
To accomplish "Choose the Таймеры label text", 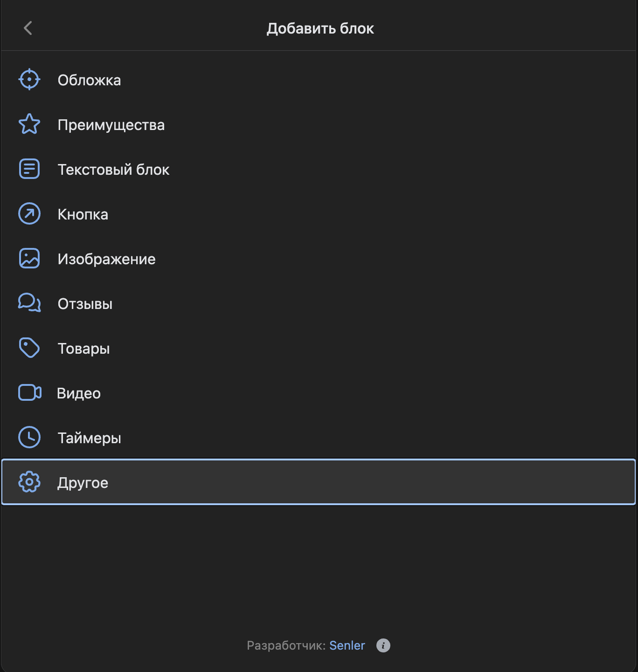I will click(x=89, y=438).
